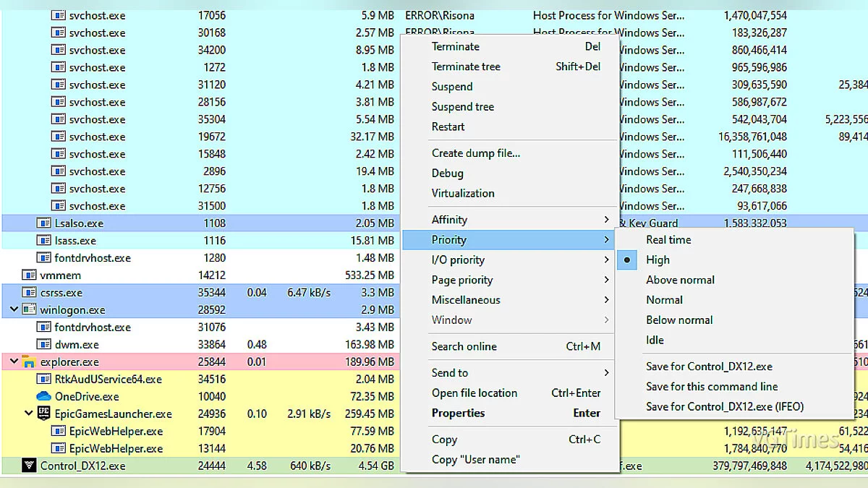Click the Control_DX12.exe process icon

[29, 466]
